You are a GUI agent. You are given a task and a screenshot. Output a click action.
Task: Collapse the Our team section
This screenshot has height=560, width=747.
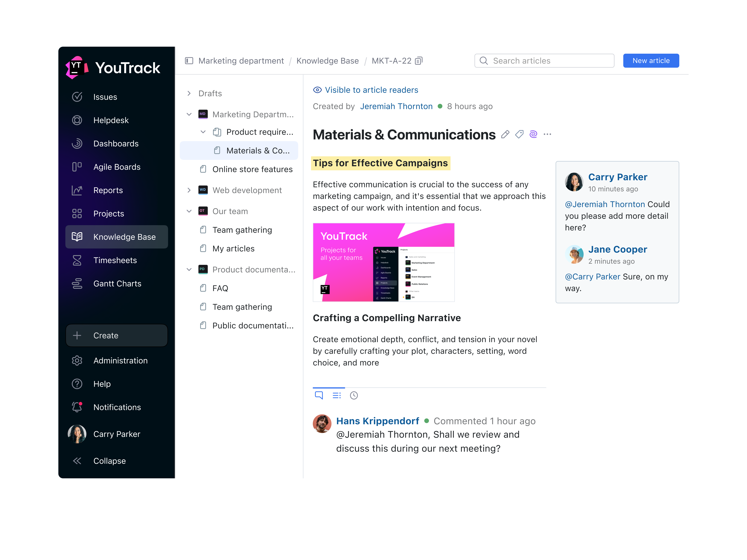[189, 211]
